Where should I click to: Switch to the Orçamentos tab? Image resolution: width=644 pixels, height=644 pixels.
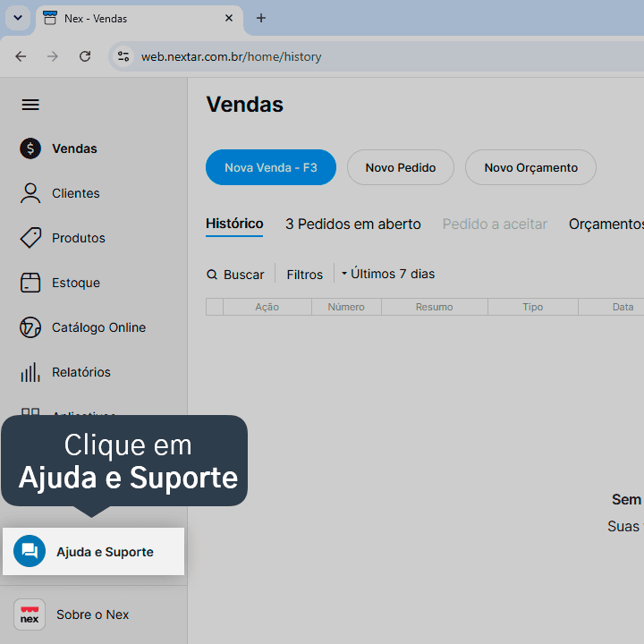[606, 225]
